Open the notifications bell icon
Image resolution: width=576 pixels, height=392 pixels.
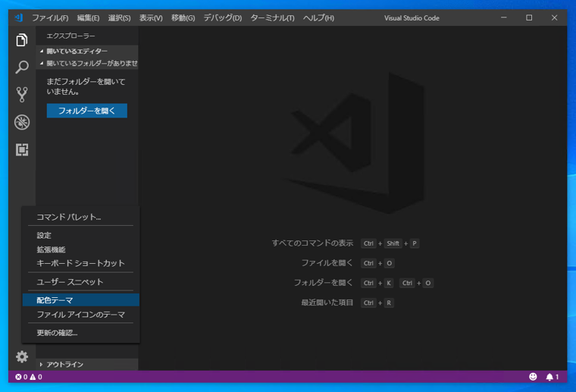(549, 377)
